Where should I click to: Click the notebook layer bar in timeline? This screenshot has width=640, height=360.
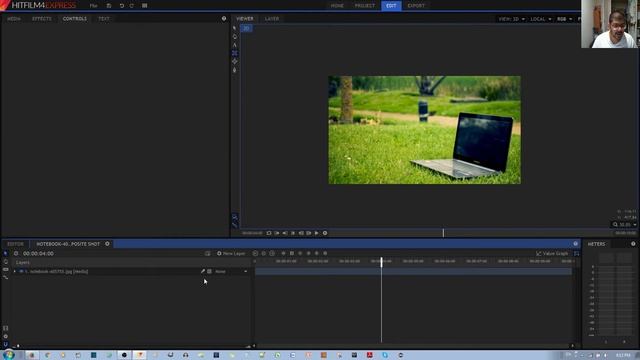click(413, 271)
